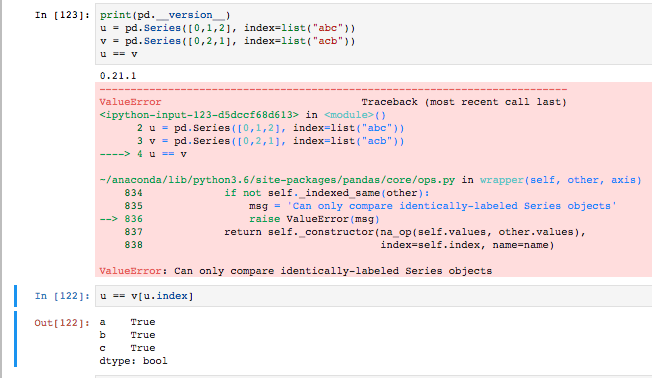
Task: Click the 'dtype: bool' output line
Action: coord(133,361)
